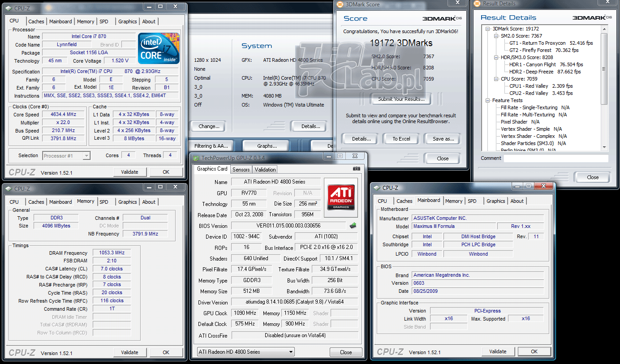Click the Change... button in 3DMark
The height and width of the screenshot is (364, 620).
(209, 126)
